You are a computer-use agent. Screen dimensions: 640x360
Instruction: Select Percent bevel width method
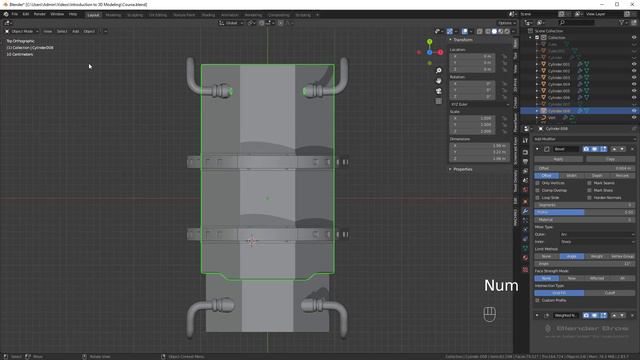click(x=622, y=176)
